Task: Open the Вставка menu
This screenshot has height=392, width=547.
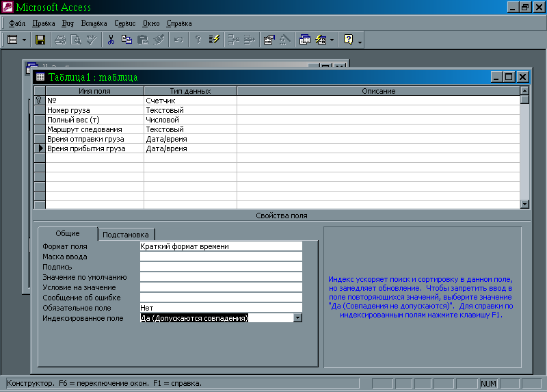Action: coord(94,23)
